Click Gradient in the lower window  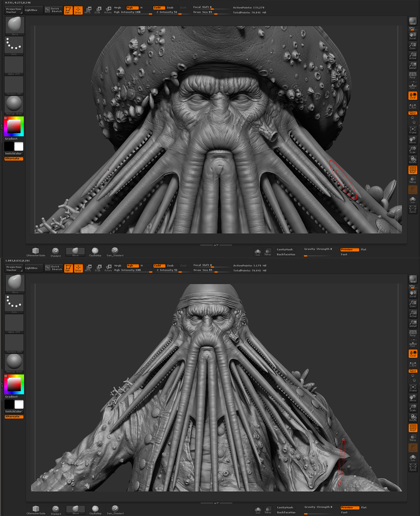click(11, 397)
